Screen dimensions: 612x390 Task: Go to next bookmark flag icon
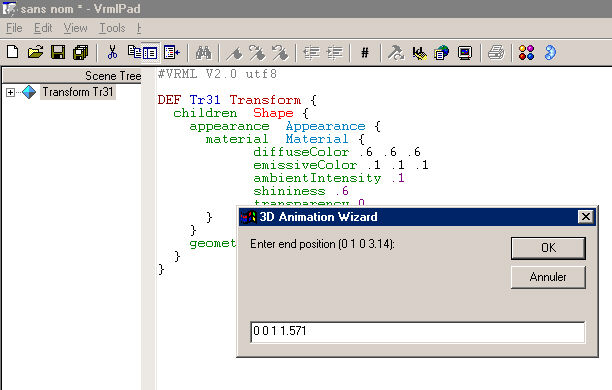(257, 52)
